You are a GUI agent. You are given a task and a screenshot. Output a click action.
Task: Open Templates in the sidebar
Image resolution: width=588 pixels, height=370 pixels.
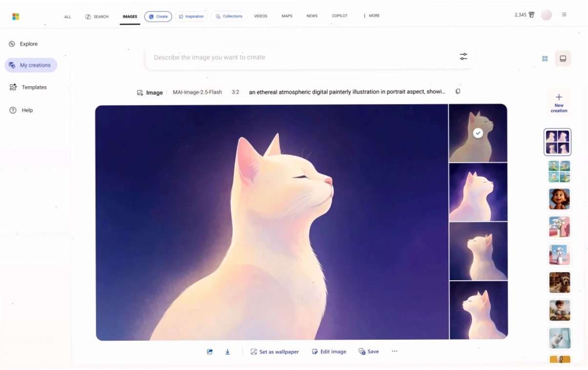click(x=28, y=87)
